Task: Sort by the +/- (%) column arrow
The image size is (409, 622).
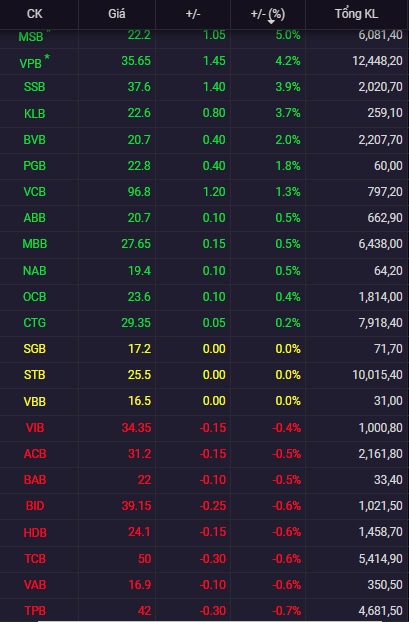Action: coord(271,21)
